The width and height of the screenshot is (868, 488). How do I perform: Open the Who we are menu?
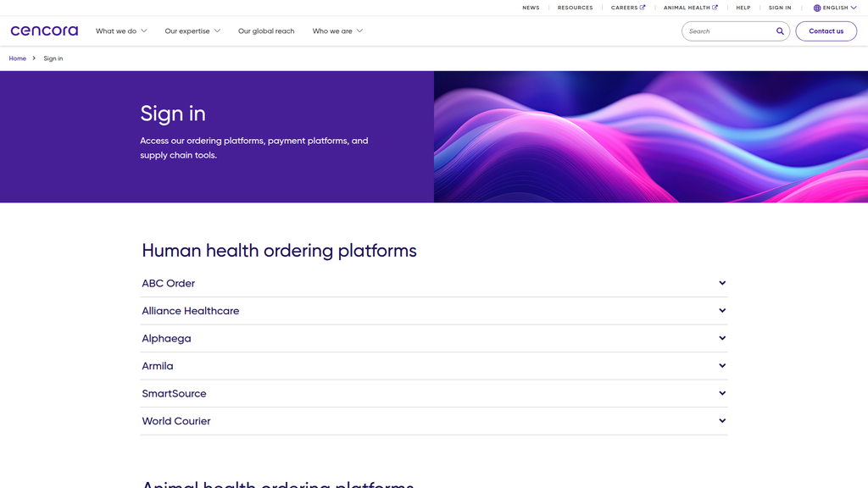(x=337, y=31)
